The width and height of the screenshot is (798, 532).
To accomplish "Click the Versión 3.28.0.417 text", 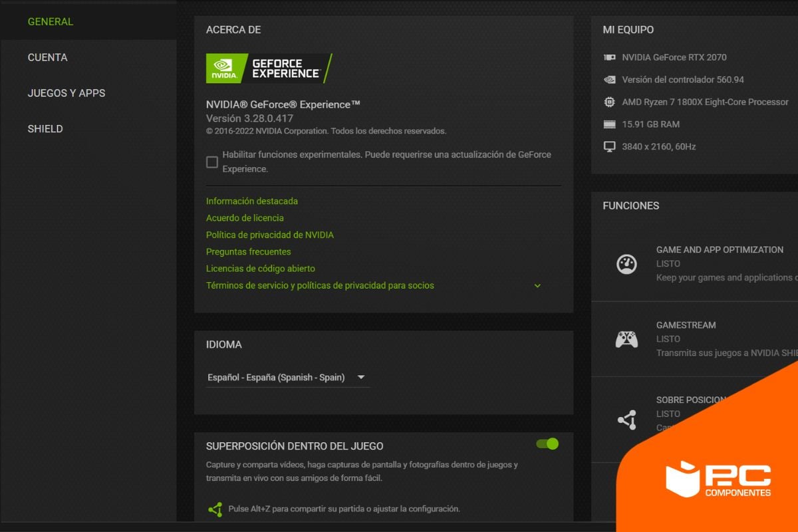I will coord(249,118).
